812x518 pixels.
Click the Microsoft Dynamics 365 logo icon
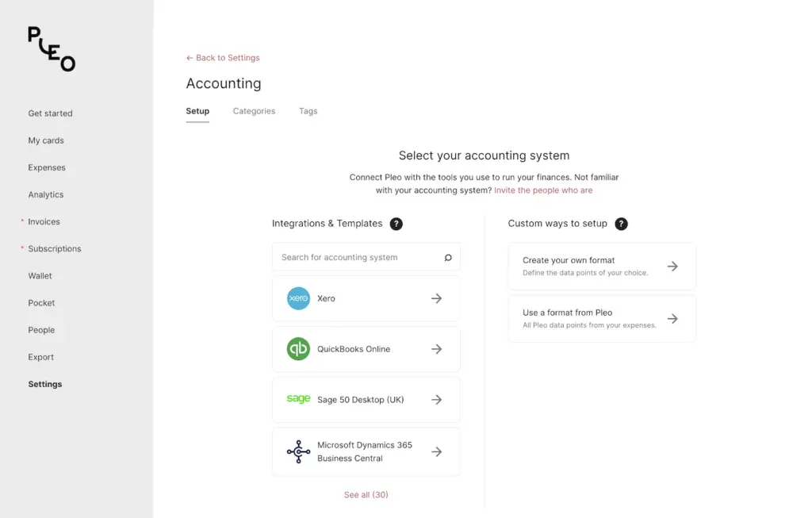(x=298, y=451)
